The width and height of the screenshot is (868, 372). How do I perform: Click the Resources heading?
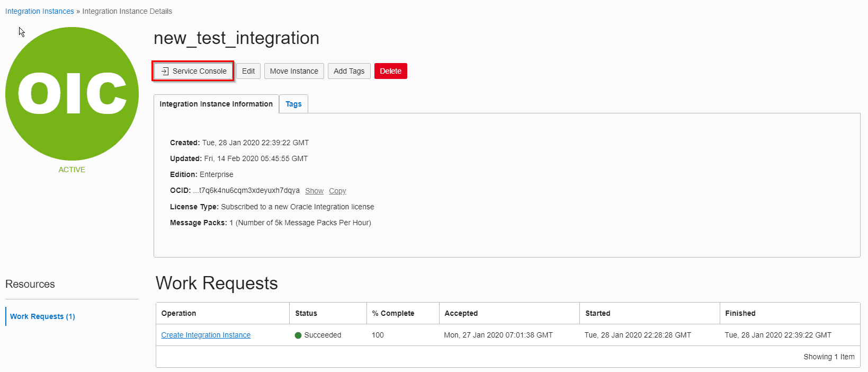30,284
